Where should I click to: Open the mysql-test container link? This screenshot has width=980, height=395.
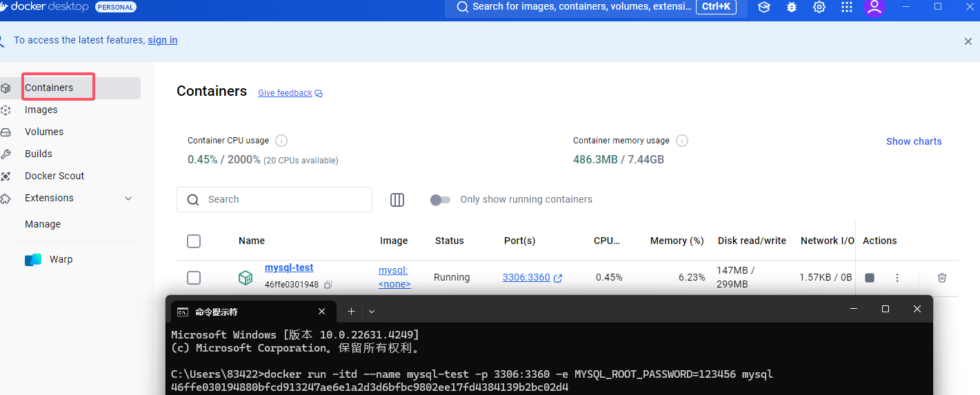[x=289, y=267]
